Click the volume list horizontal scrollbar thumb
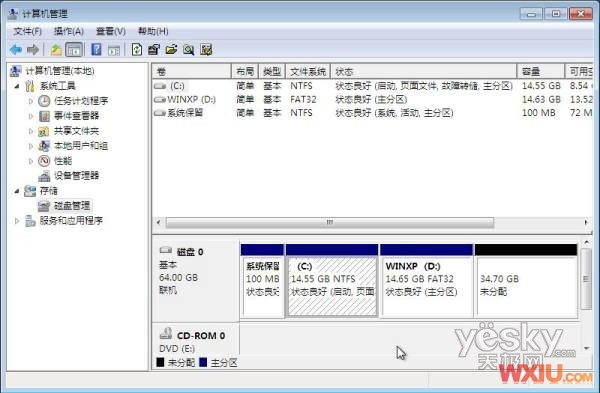 (x=329, y=222)
